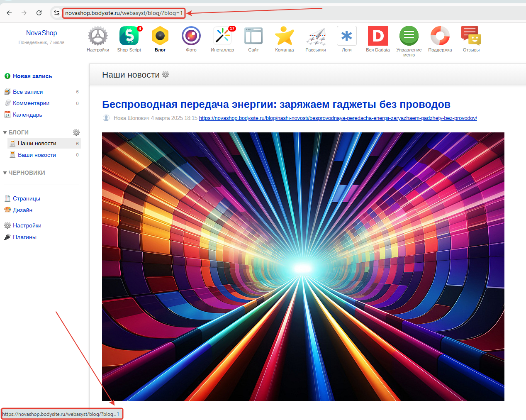The width and height of the screenshot is (526, 420).
Task: Open the Блог app icon
Action: (x=160, y=36)
